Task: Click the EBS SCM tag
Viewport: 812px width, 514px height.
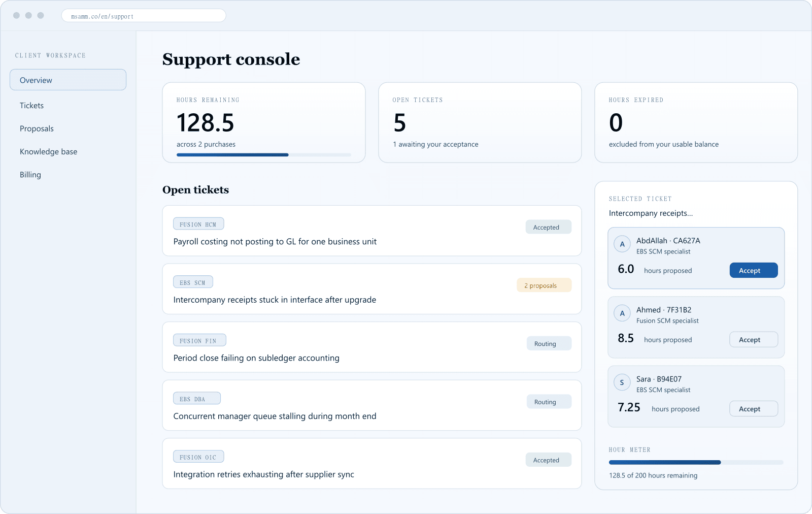Action: [x=193, y=282]
